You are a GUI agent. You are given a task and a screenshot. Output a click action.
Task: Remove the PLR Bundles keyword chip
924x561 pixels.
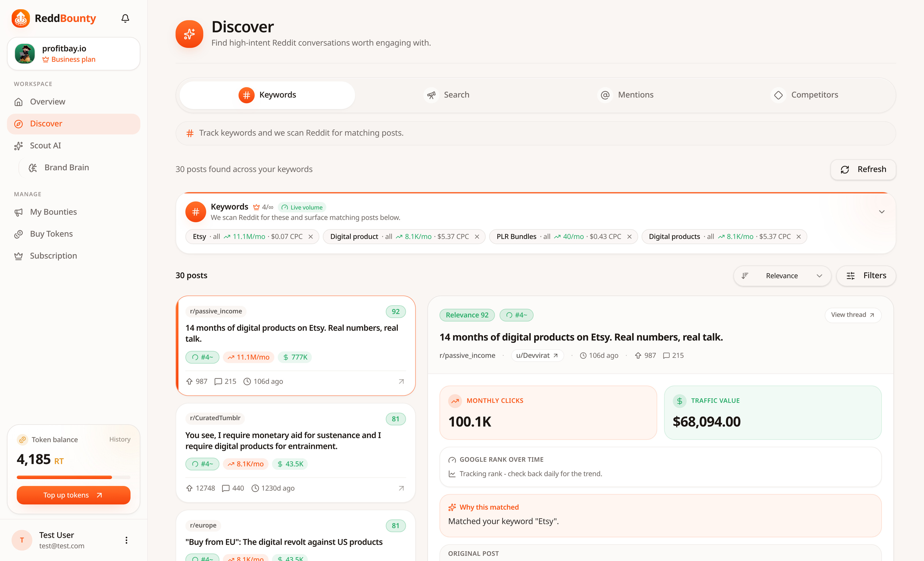click(x=629, y=237)
